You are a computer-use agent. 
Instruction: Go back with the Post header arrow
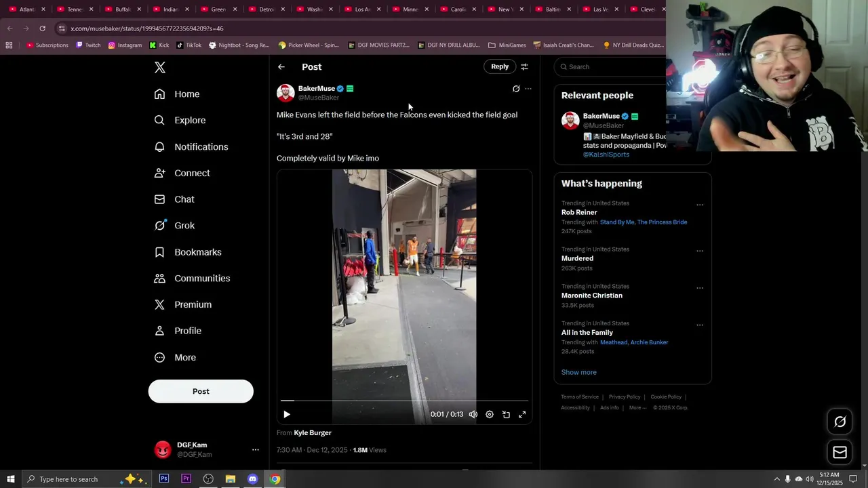281,66
